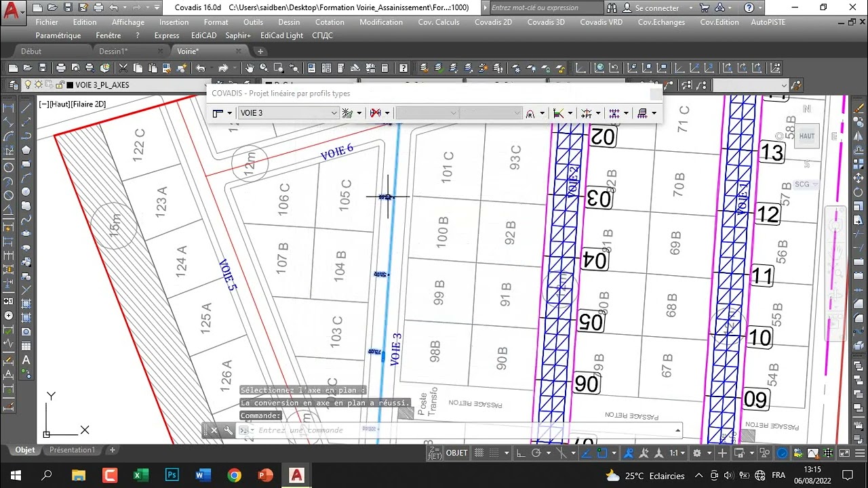The height and width of the screenshot is (488, 868).
Task: Open Google Chrome from the taskbar
Action: click(x=234, y=475)
